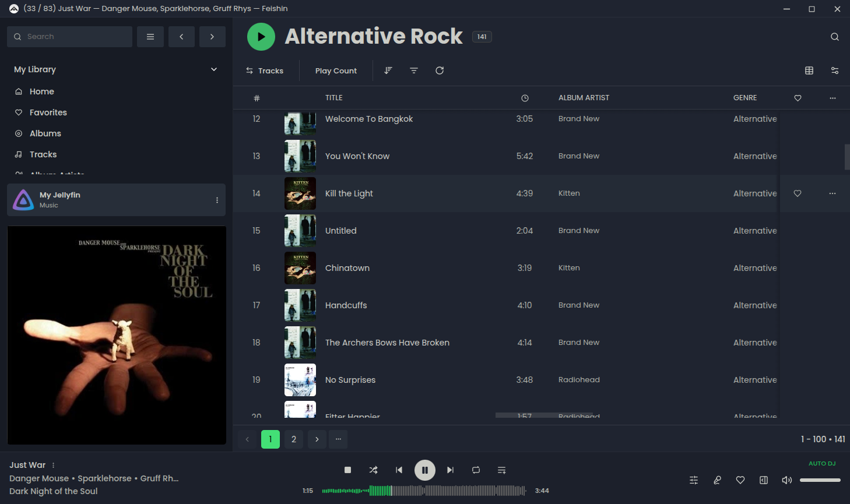Open search in Alternative Rock header
The image size is (850, 504).
click(x=834, y=37)
